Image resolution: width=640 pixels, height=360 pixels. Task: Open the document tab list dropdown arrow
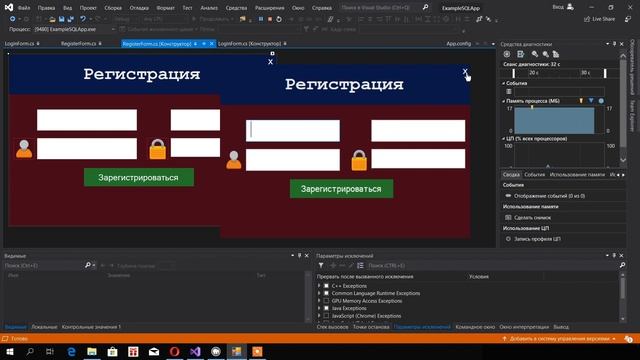(493, 44)
